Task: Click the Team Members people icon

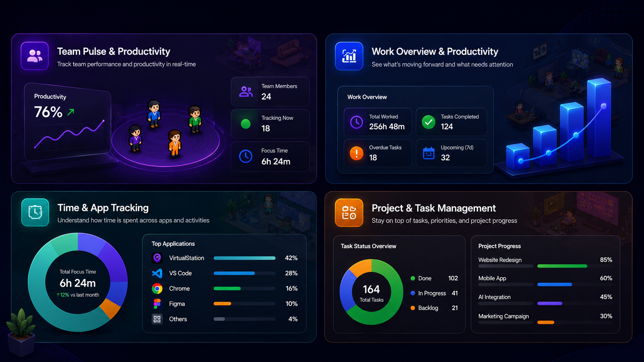Action: point(246,92)
